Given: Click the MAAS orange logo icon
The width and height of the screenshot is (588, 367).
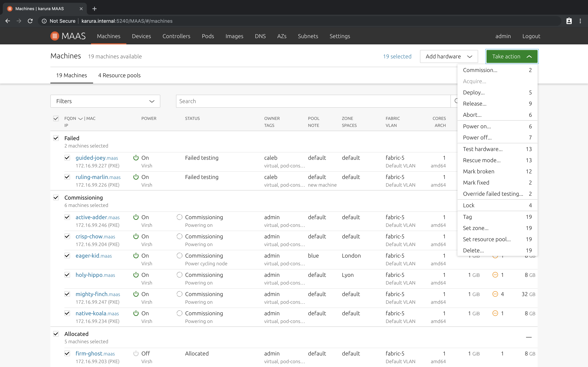Looking at the screenshot, I should click(55, 36).
